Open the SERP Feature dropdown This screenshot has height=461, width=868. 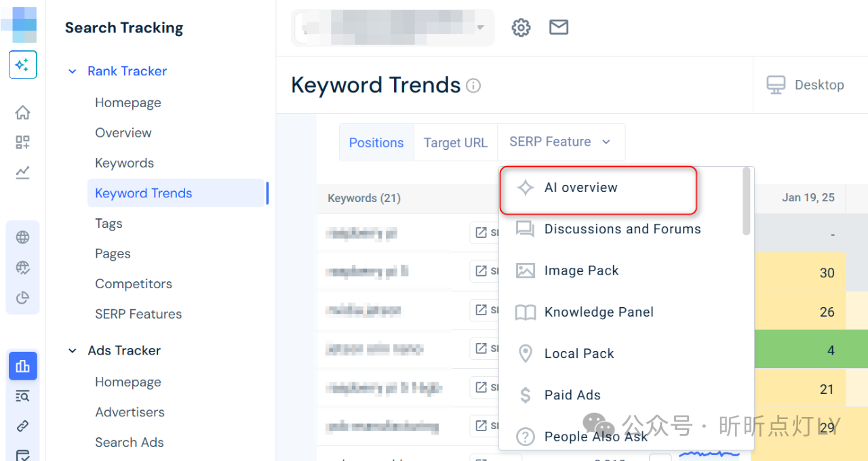561,142
